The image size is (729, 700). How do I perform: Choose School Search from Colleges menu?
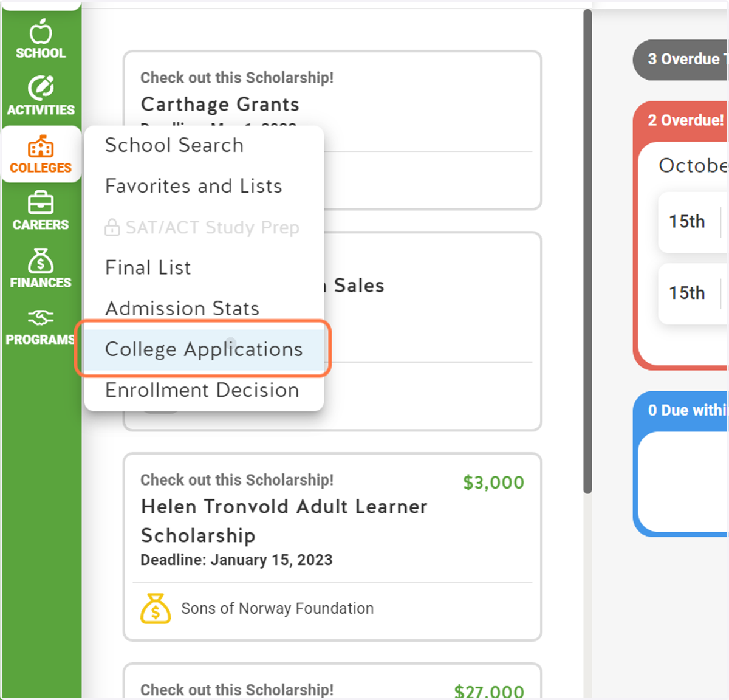point(204,145)
